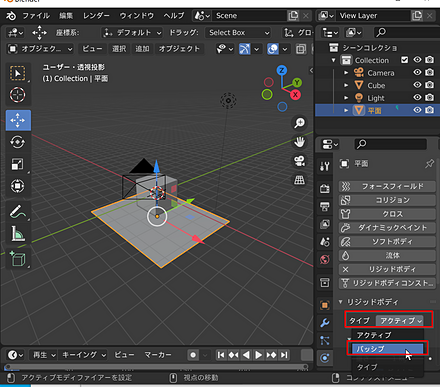Select the Scale tool
This screenshot has height=387, width=440.
[x=18, y=164]
